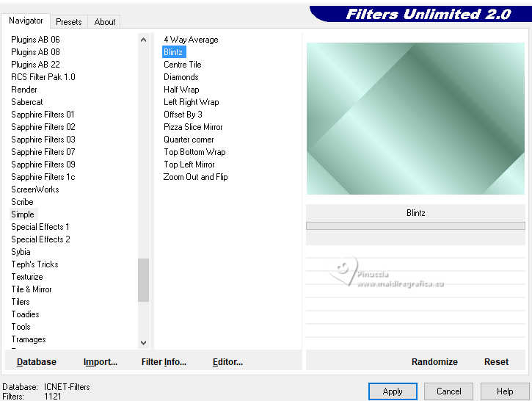532x401 pixels.
Task: Click the Blintz parameter header bar
Action: pyautogui.click(x=415, y=213)
